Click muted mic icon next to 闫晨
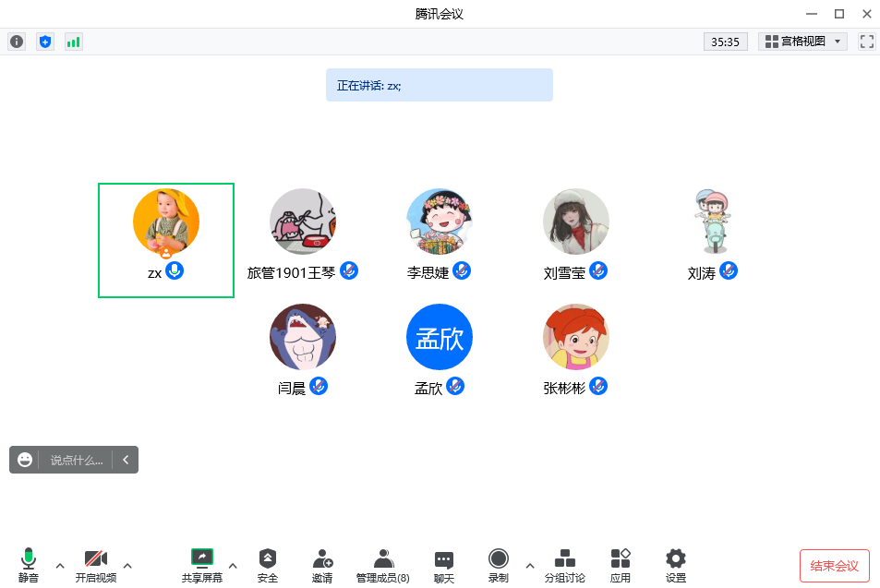Viewport: 880px width, 588px height. (x=319, y=387)
